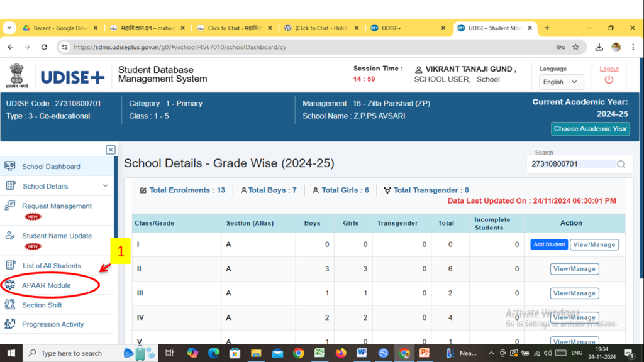Open School Dashboard in the sidebar

[x=51, y=167]
